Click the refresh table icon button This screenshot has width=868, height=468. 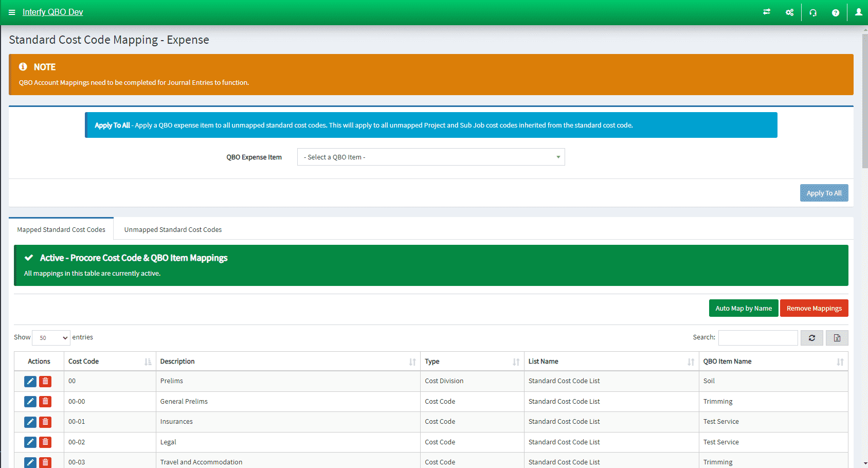tap(811, 338)
